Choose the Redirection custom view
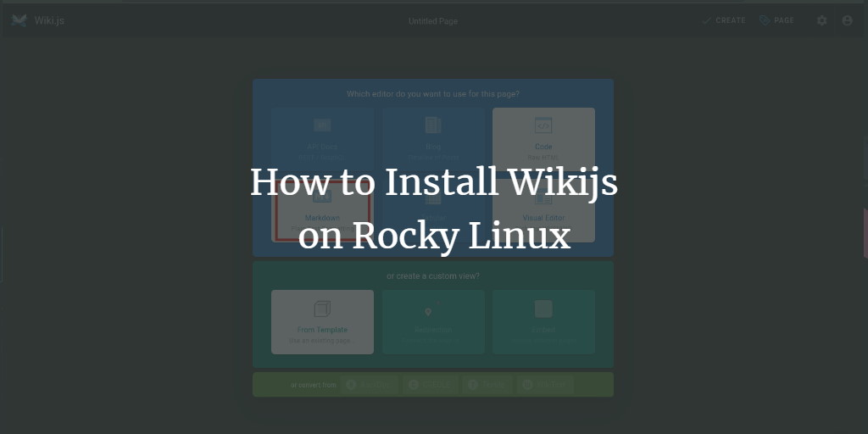The image size is (868, 434). tap(433, 322)
